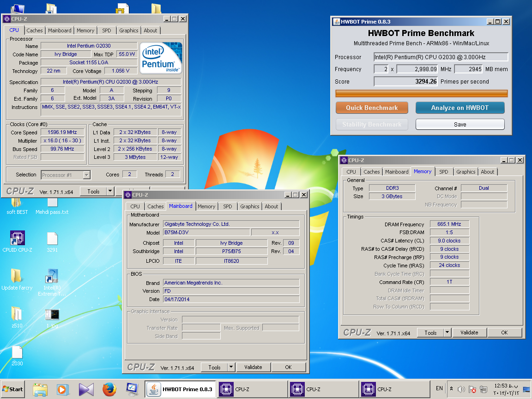The image size is (532, 399).
Task: Click the network tray icon
Action: (484, 389)
